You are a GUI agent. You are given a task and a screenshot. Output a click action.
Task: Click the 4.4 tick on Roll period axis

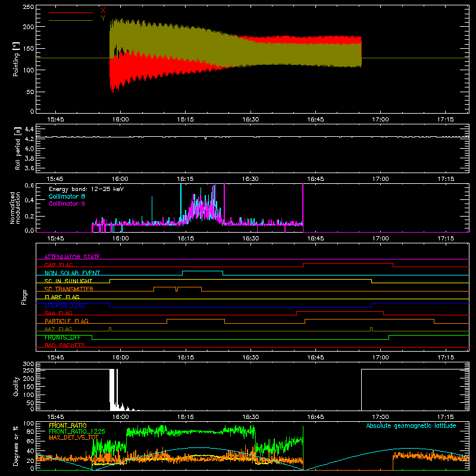click(x=29, y=130)
